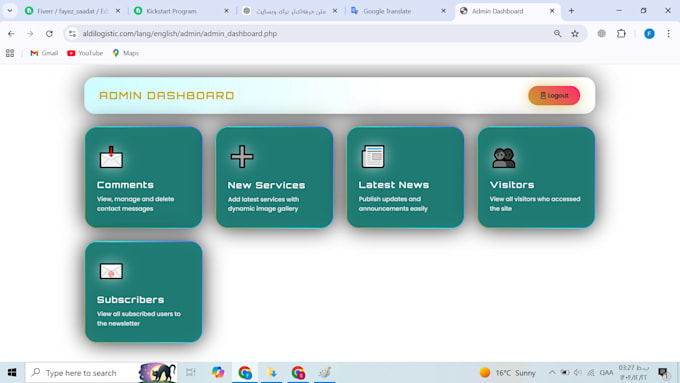Bookmark this page with the star icon
Screen dimensions: 680x383
tap(575, 33)
